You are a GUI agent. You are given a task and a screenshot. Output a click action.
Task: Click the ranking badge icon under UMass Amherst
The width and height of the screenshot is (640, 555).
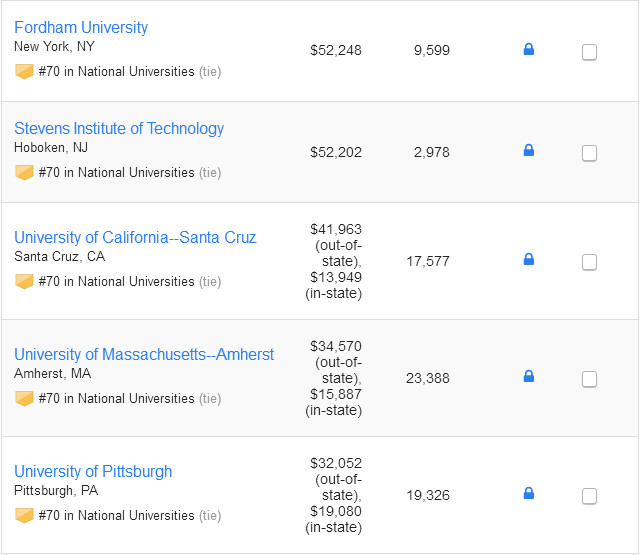pos(24,398)
